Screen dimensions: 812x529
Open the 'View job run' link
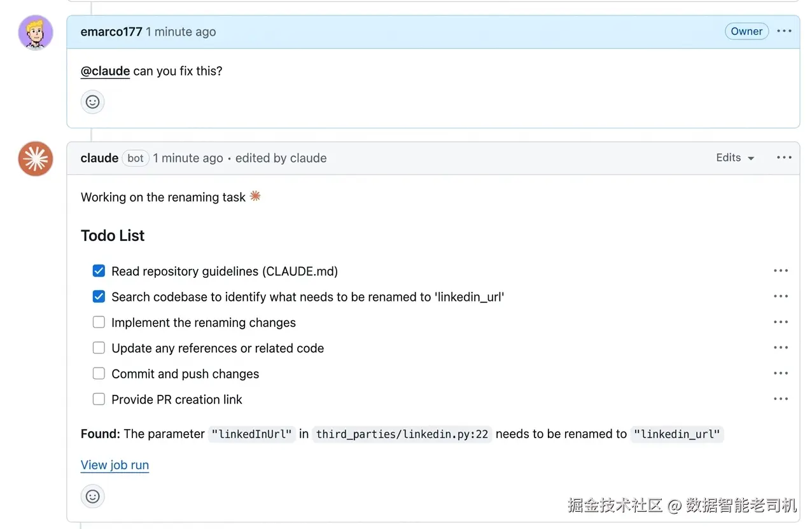tap(115, 465)
